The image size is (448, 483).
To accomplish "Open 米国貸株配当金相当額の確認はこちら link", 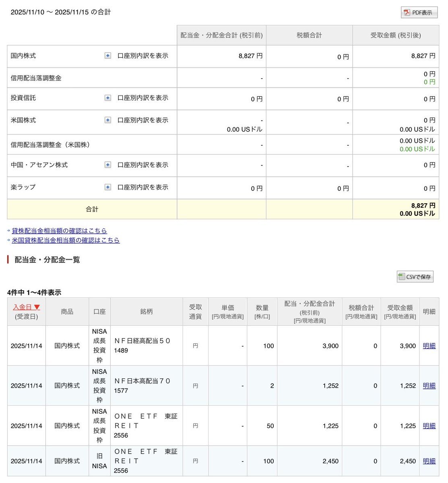I will click(x=66, y=240).
